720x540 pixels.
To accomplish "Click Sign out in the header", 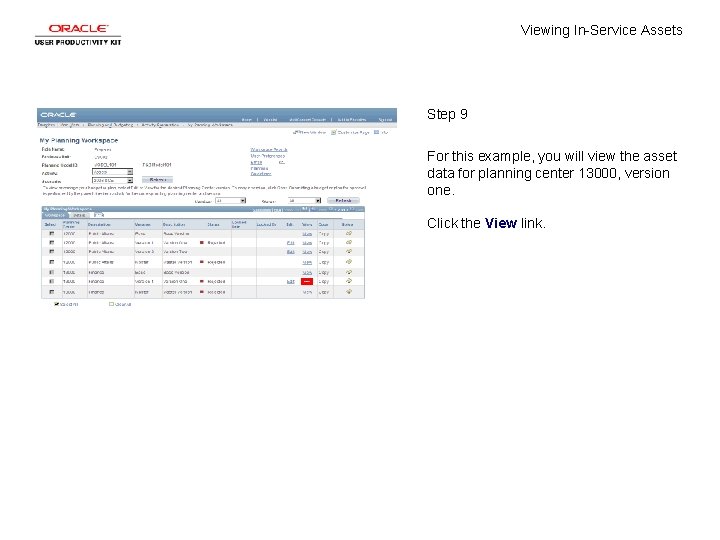I will tap(385, 119).
